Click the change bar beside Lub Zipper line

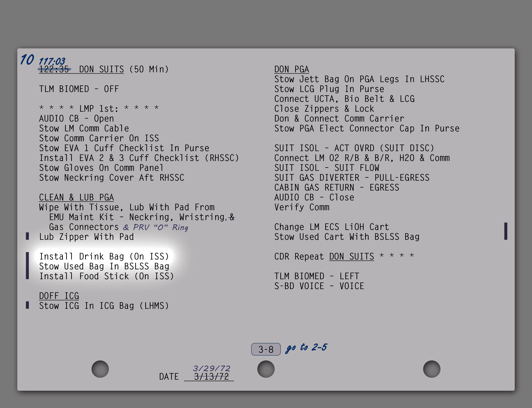point(27,236)
